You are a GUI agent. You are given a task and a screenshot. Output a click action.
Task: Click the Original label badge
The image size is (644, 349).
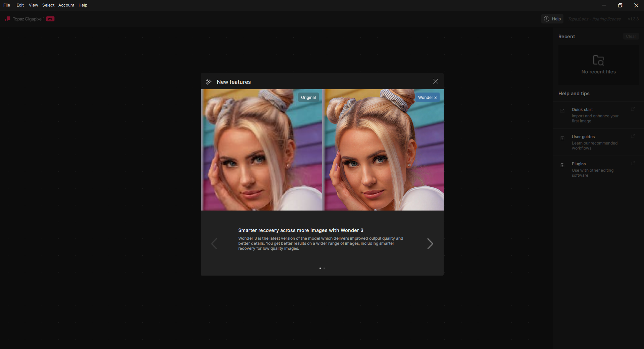pos(308,98)
